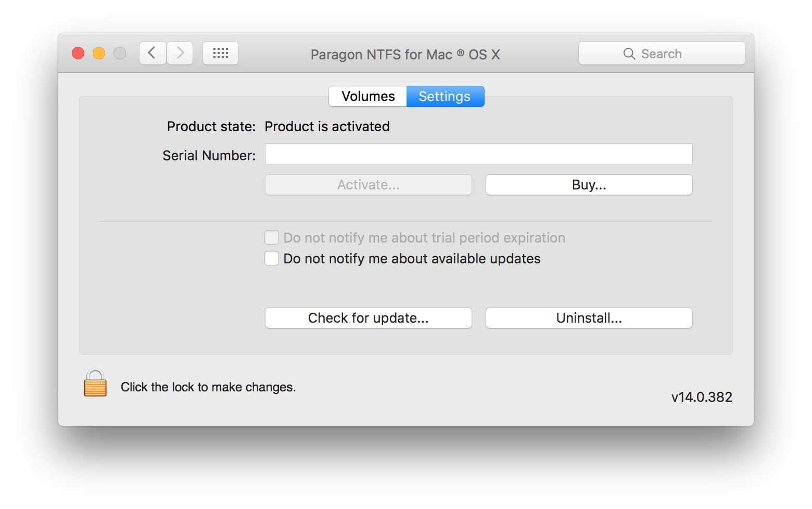Open the Buy... purchase button
This screenshot has height=509, width=812.
(x=589, y=185)
